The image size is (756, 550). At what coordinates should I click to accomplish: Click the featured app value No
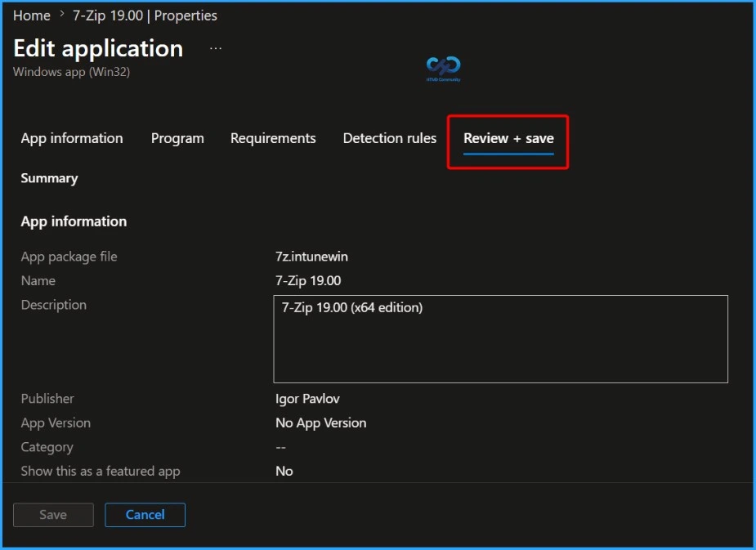(x=284, y=471)
